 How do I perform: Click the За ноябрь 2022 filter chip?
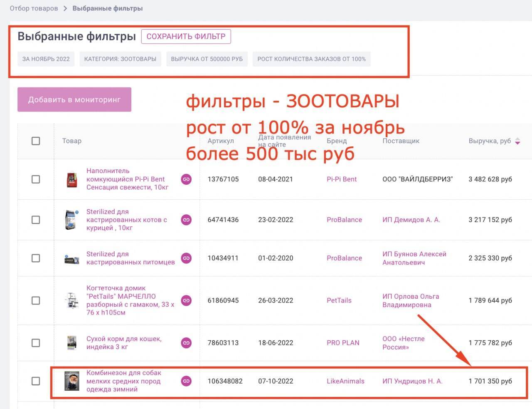point(46,59)
